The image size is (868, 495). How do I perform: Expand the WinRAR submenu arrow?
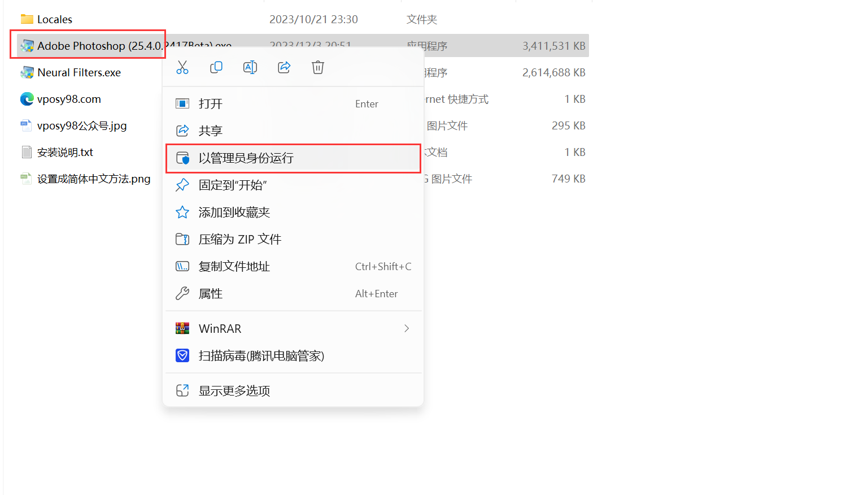(406, 329)
